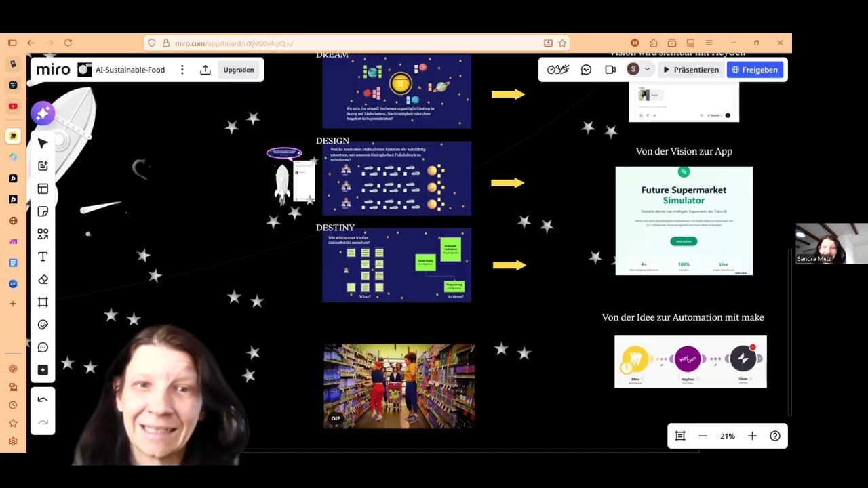Open the frames list panel icon

point(680,436)
